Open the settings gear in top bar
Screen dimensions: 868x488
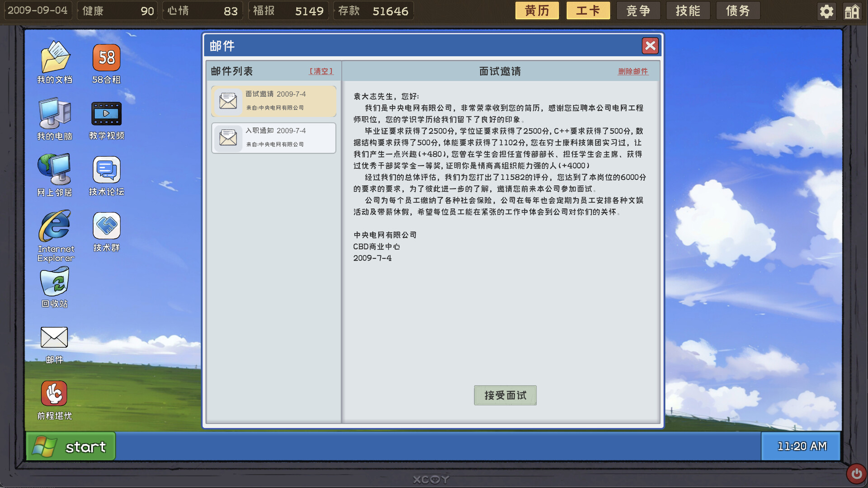(826, 11)
